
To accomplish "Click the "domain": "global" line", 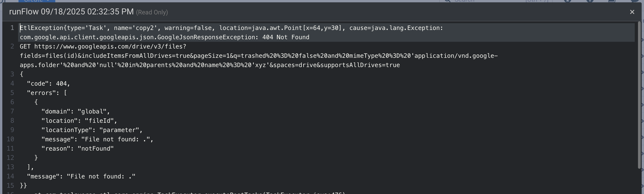I will coord(75,111).
